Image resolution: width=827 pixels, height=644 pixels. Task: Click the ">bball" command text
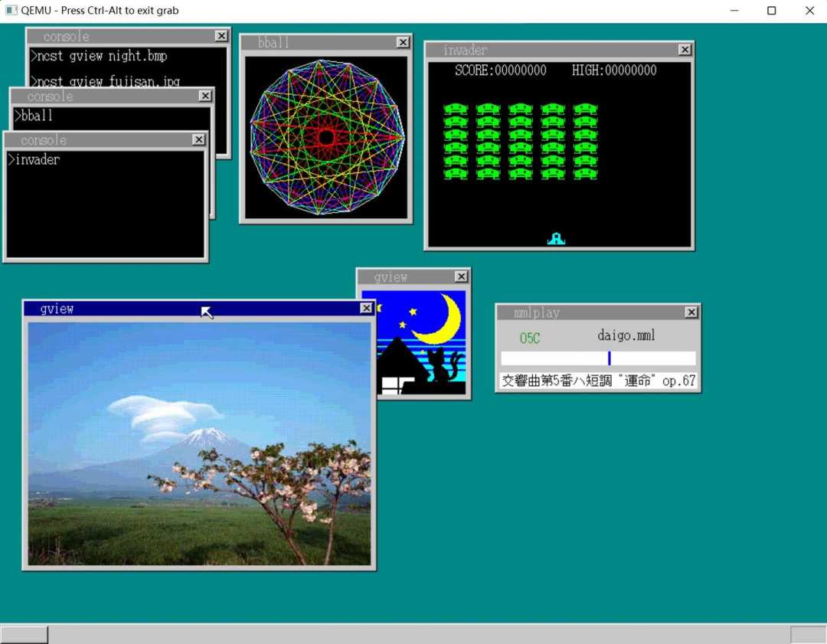33,116
